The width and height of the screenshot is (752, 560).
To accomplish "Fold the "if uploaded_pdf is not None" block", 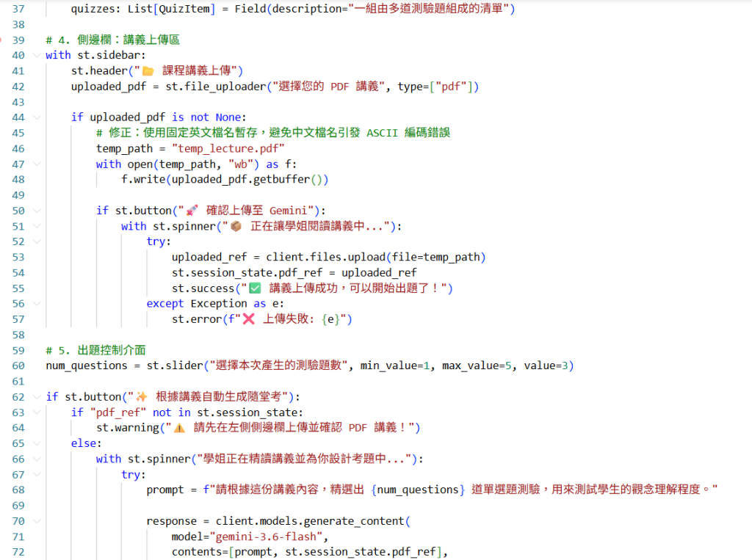I will tap(37, 117).
